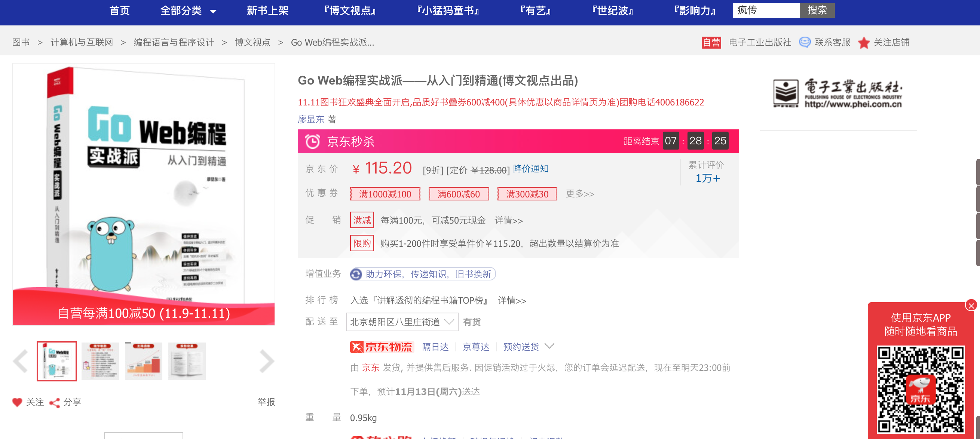Click the star 关注店铺 icon
Image resolution: width=980 pixels, height=439 pixels.
[864, 42]
